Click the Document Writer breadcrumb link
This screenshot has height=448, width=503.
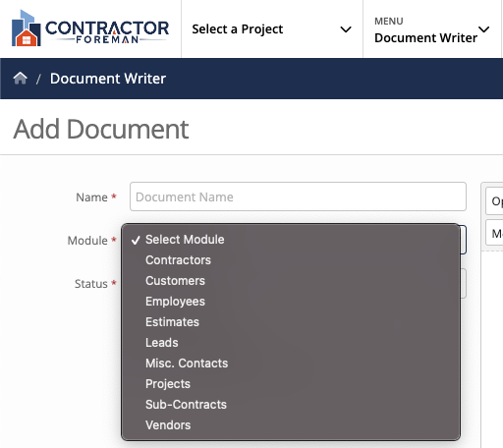pos(108,79)
